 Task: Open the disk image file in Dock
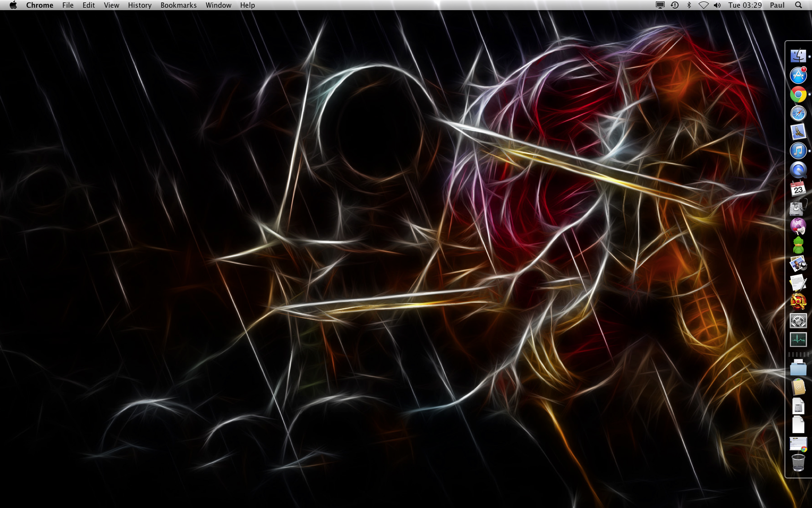tap(798, 406)
